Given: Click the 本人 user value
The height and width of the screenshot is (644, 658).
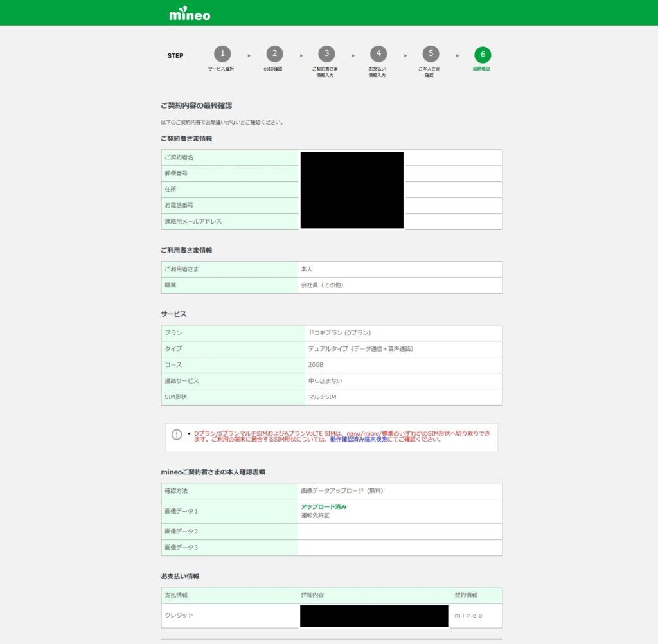Looking at the screenshot, I should tap(307, 269).
